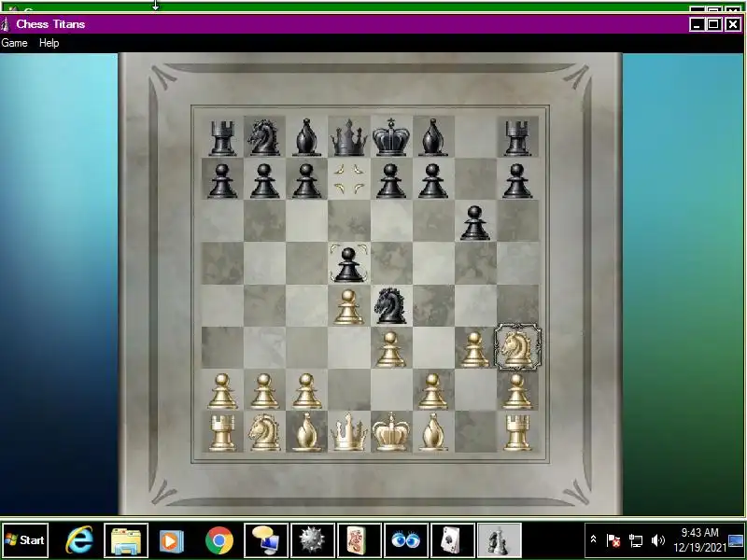Maximize the Chess Titans window
Screen dimensions: 747x560
pos(714,24)
